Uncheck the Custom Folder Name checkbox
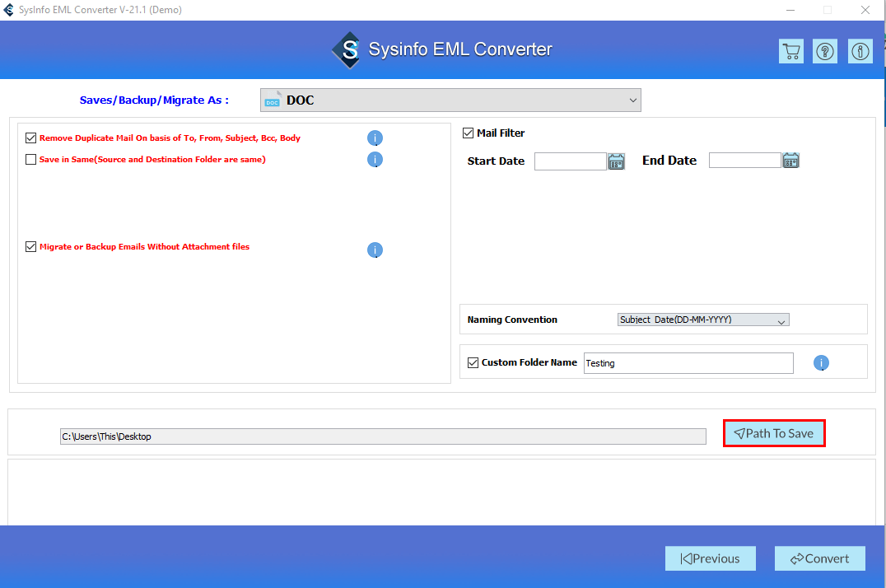Screen dimensions: 886x588 [x=473, y=362]
